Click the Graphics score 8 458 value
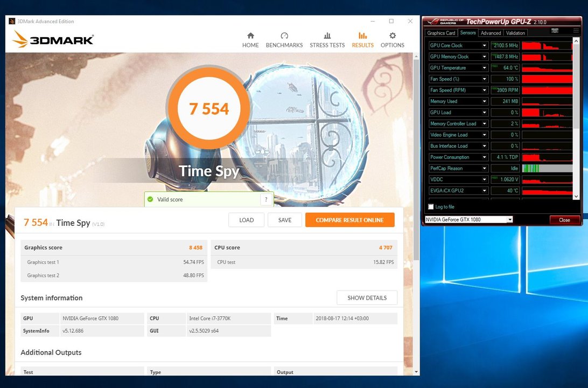588x388 pixels. click(196, 248)
